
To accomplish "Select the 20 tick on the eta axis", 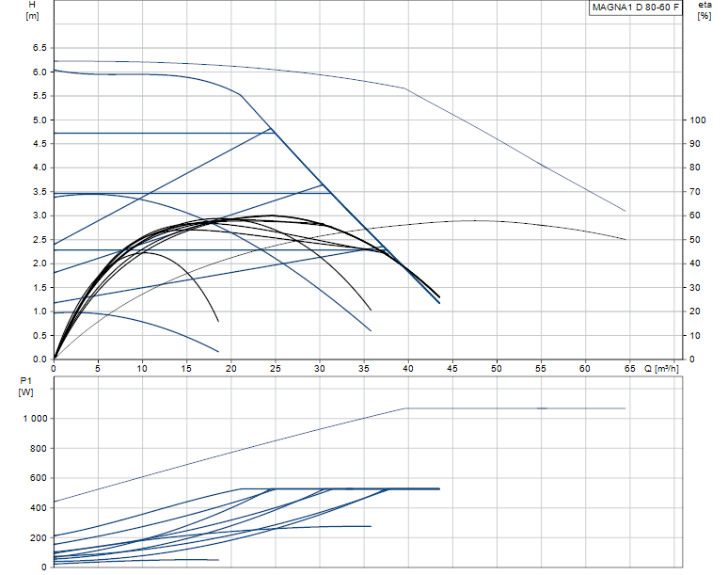I will click(694, 311).
